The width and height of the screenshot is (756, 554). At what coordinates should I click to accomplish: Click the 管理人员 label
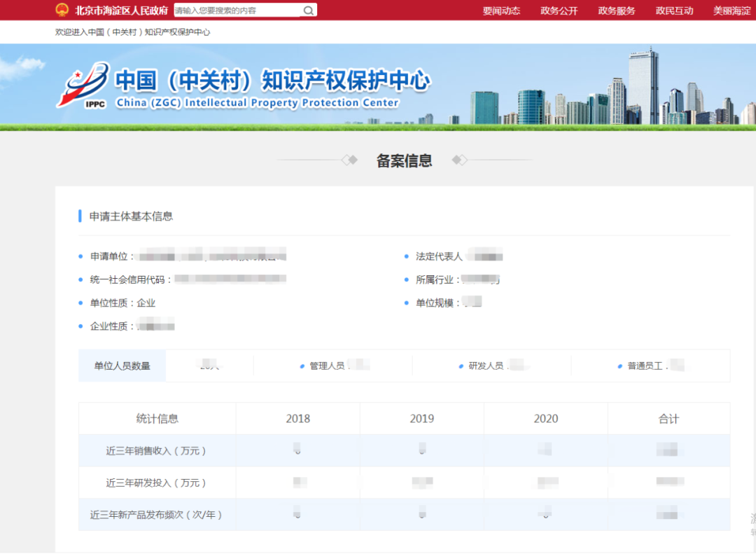(x=327, y=366)
